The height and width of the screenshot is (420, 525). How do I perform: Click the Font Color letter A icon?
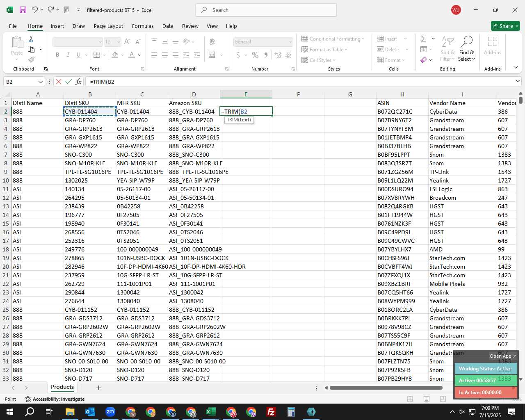(132, 55)
